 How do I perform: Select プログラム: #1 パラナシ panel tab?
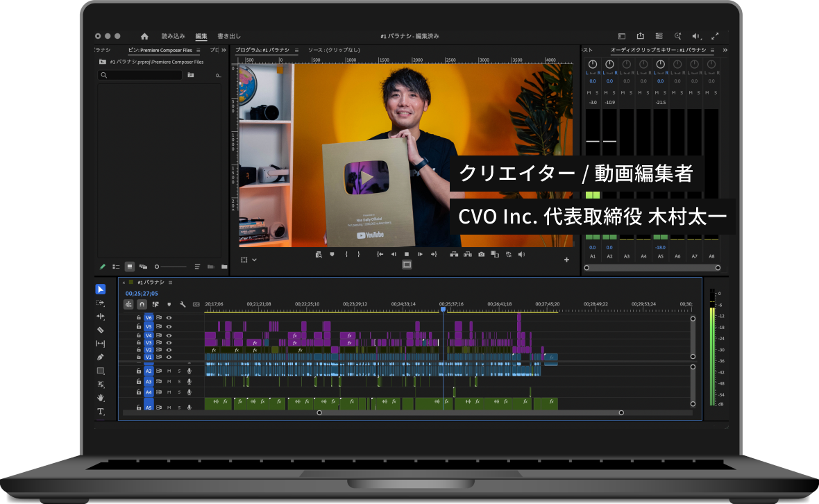coord(262,50)
